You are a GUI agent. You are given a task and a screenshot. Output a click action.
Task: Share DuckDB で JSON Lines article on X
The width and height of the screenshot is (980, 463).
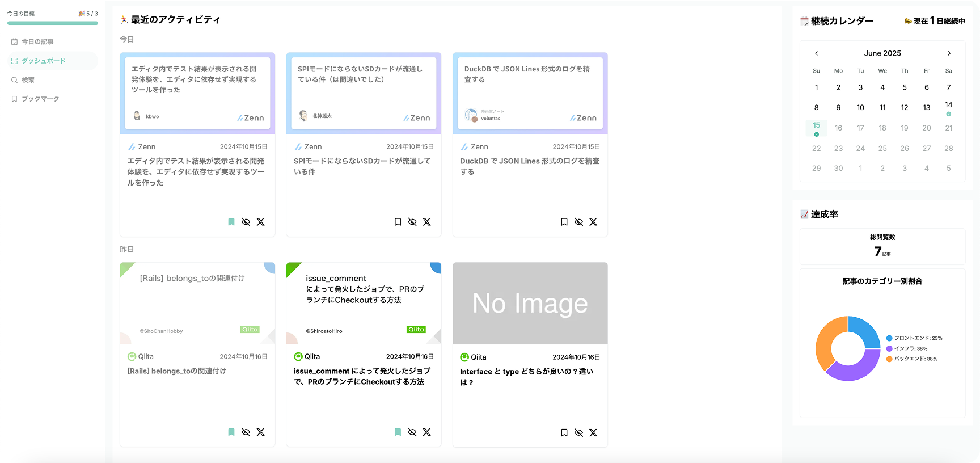pos(593,222)
